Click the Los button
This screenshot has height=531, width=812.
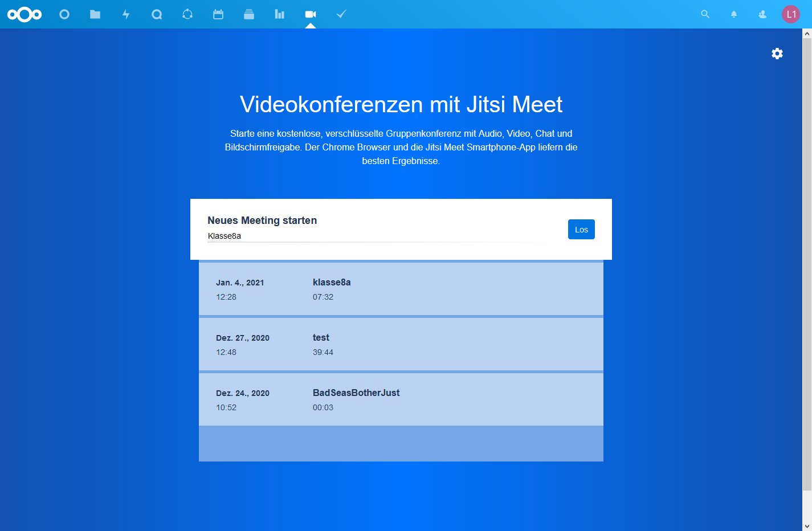pos(581,230)
